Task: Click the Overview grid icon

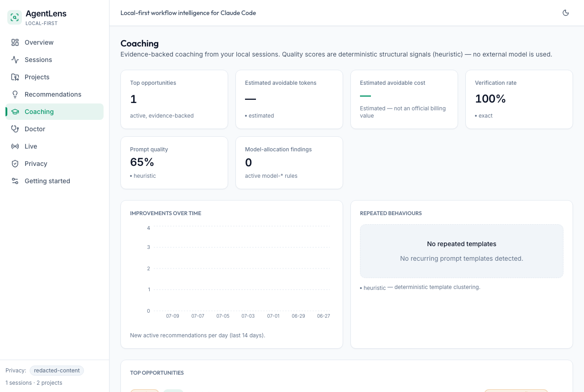Action: (x=15, y=42)
